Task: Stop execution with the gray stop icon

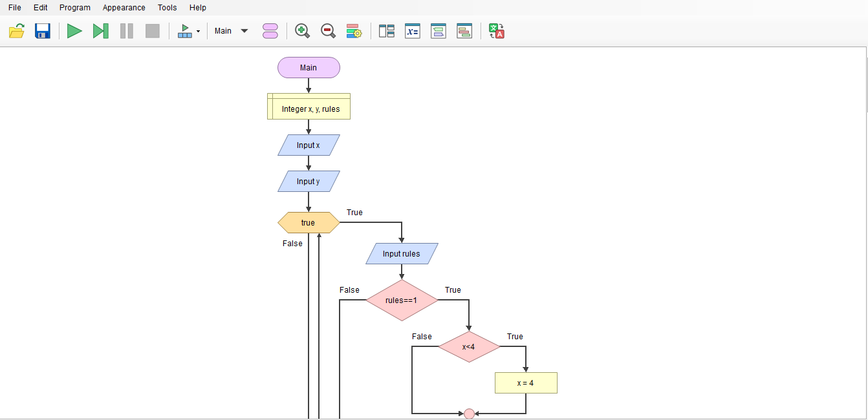Action: [x=153, y=31]
